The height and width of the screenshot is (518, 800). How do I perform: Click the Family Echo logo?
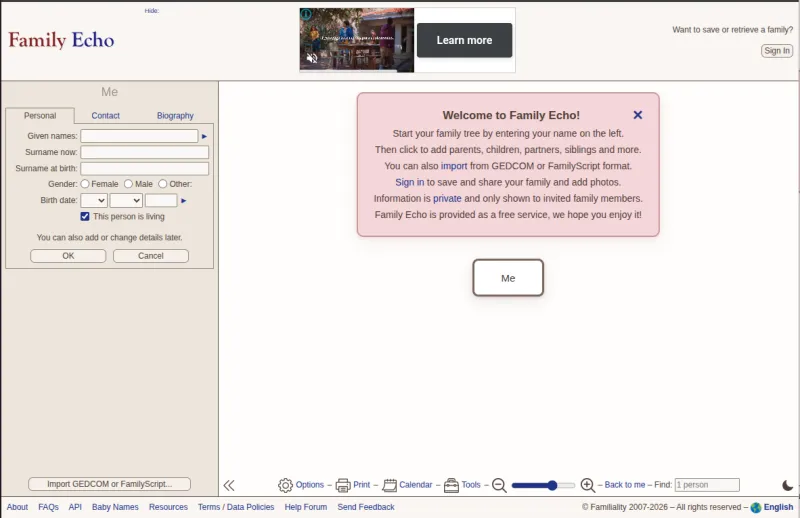pos(61,40)
